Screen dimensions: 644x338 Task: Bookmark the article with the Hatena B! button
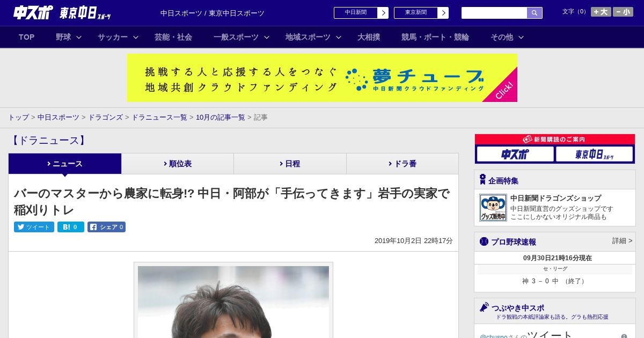pos(71,227)
